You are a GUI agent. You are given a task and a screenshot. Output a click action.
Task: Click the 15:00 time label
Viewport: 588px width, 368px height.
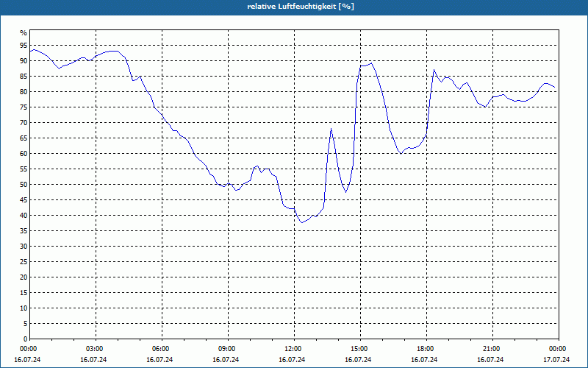[360, 349]
